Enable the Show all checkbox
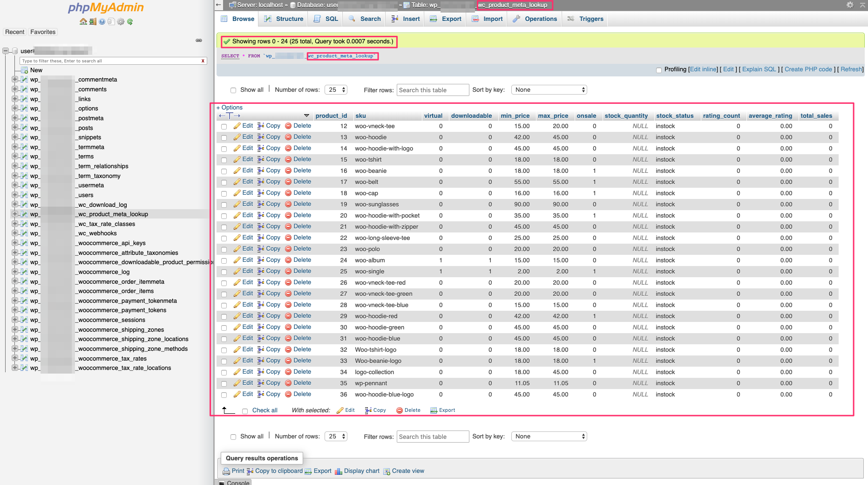This screenshot has height=485, width=868. (x=233, y=89)
